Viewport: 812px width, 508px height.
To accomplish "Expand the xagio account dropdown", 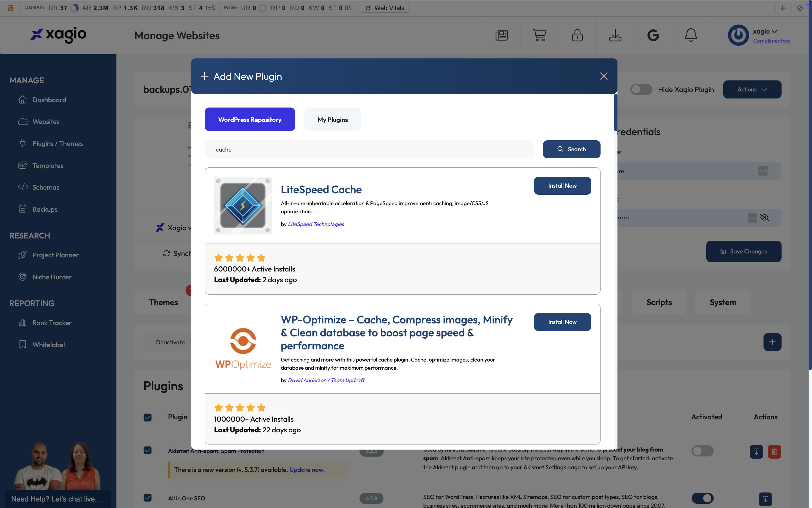I will tap(765, 31).
